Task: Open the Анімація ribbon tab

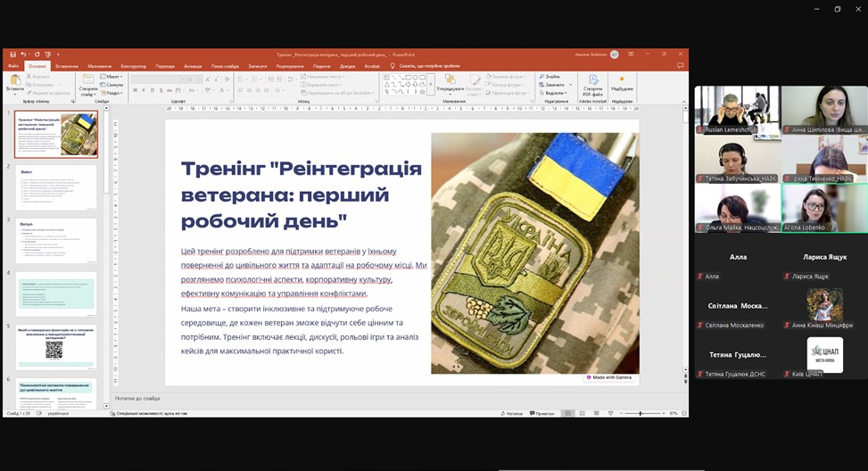Action: tap(194, 66)
